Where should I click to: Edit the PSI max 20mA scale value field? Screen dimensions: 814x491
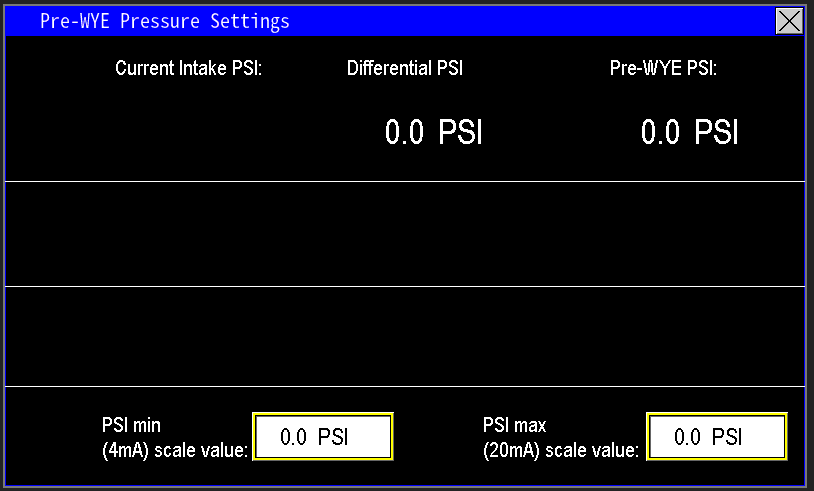tap(716, 437)
